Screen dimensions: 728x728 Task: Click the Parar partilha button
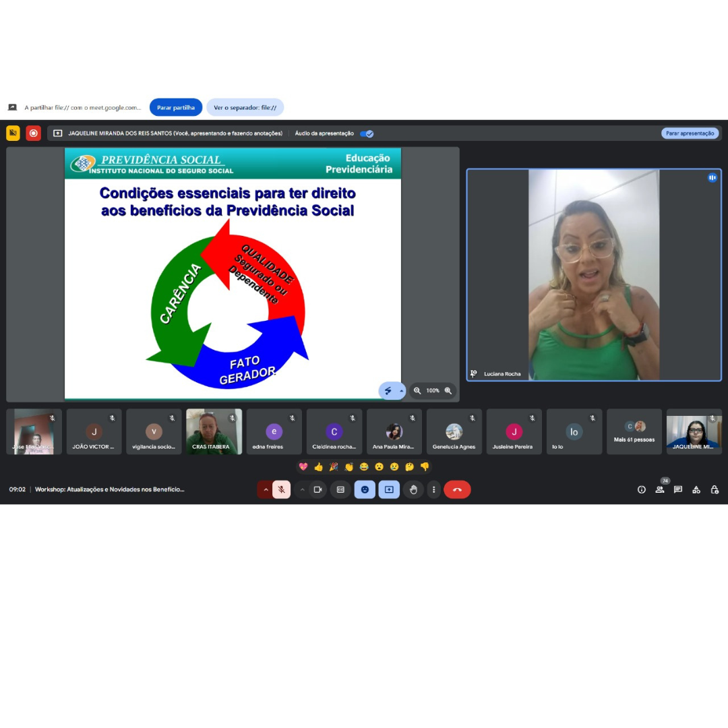(175, 107)
